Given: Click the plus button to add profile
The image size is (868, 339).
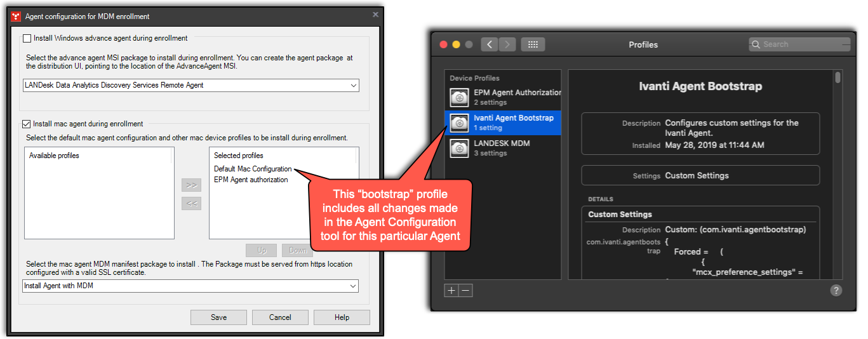Looking at the screenshot, I should 451,290.
